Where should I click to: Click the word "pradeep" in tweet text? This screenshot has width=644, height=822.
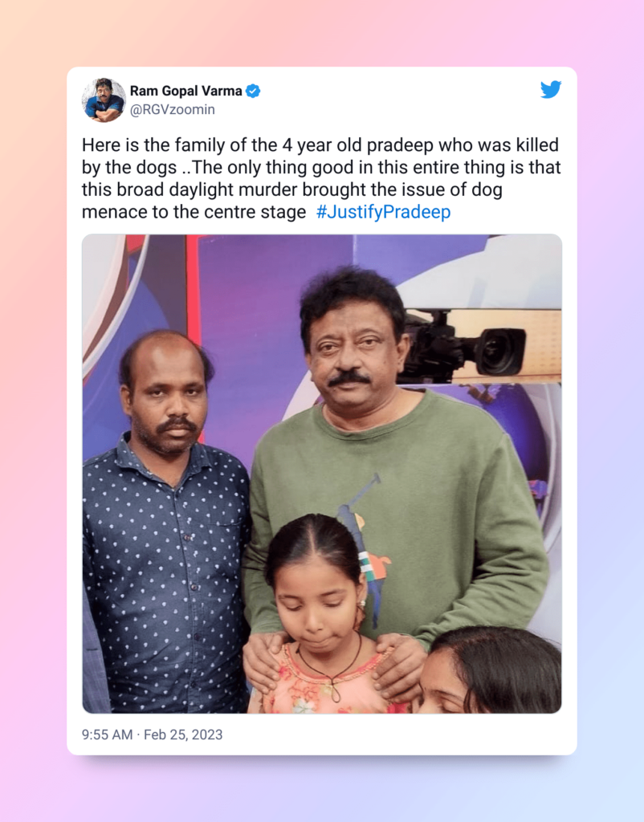(400, 144)
